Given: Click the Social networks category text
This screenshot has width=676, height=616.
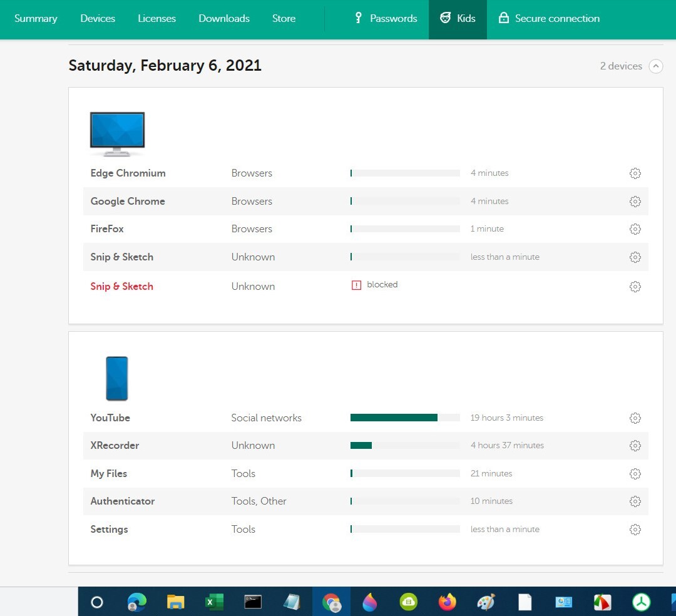Looking at the screenshot, I should [x=267, y=418].
